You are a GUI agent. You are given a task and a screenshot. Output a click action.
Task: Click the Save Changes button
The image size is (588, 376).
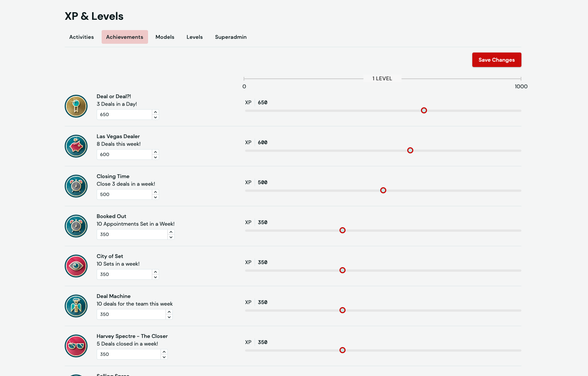(497, 60)
